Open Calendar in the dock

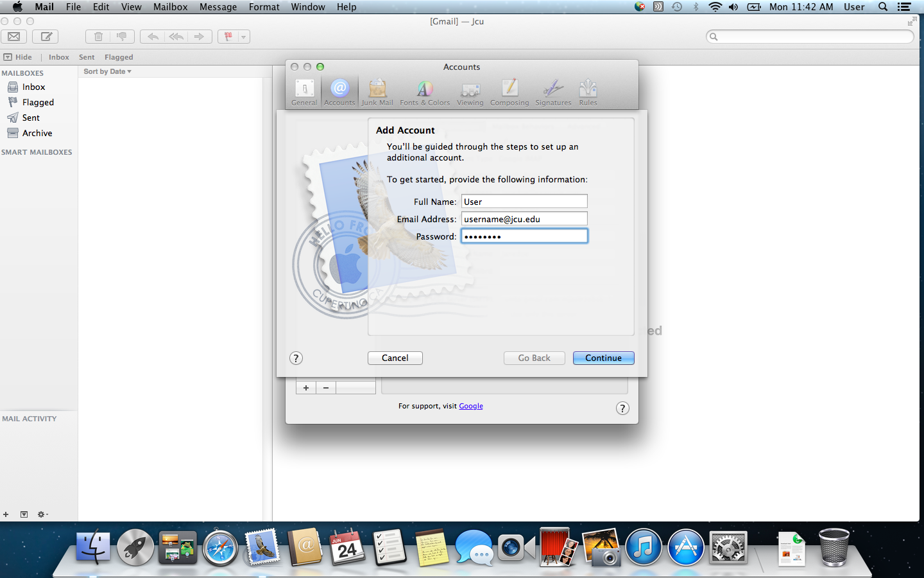coord(347,548)
